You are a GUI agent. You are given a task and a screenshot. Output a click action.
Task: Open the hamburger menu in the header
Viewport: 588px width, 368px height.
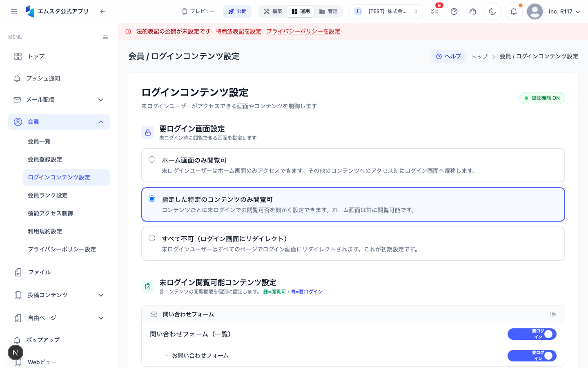(14, 11)
